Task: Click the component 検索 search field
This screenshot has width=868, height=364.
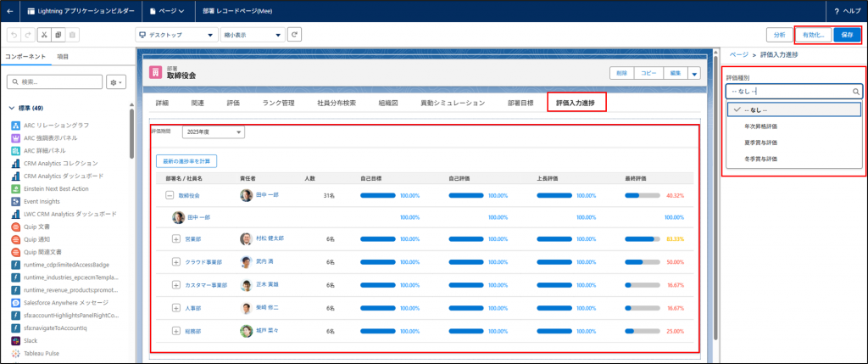Action: 55,82
